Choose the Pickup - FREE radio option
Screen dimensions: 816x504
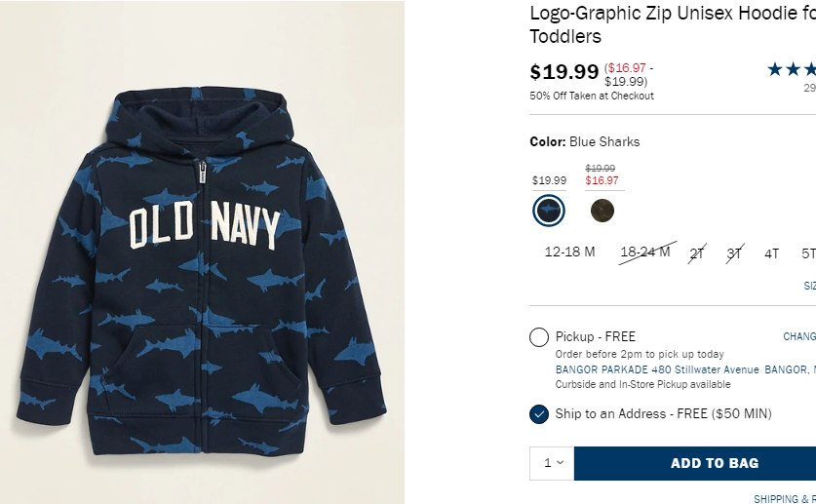tap(539, 337)
